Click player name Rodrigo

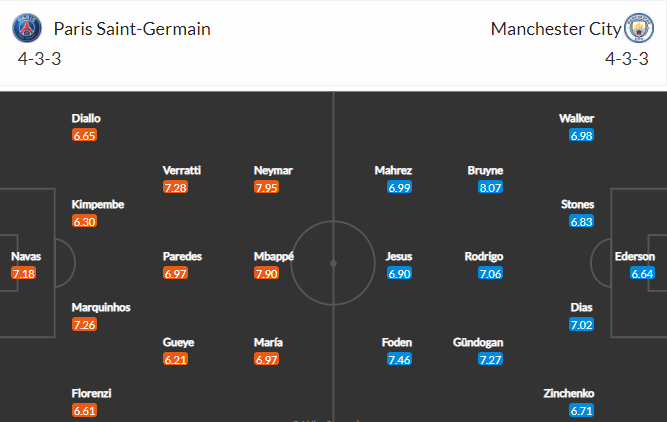[484, 257]
